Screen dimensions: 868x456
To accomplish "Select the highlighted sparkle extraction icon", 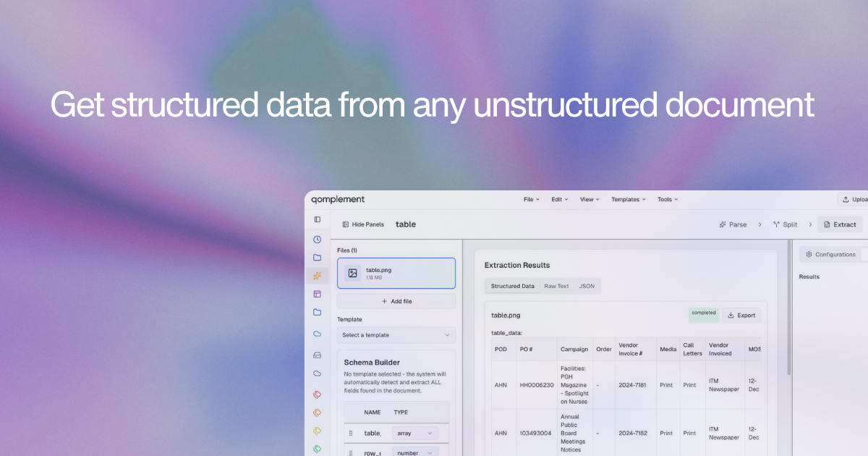I will [x=317, y=276].
